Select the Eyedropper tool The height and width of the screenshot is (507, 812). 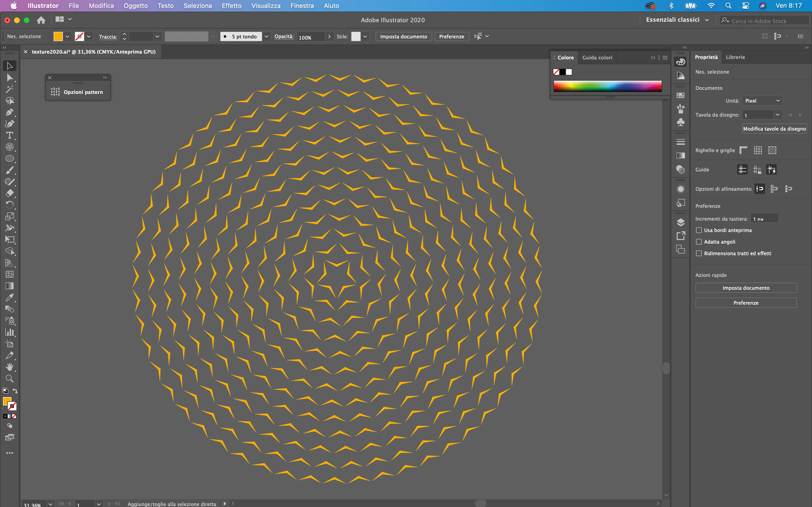9,297
